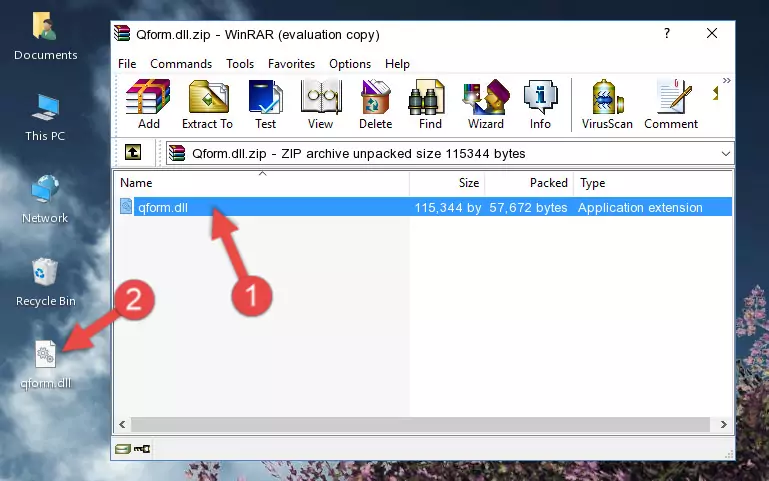Select the Network desktop icon

click(x=45, y=200)
